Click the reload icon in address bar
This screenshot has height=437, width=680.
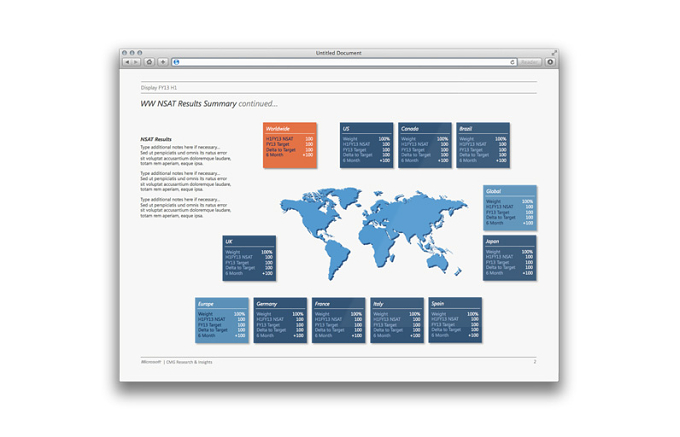coord(512,62)
